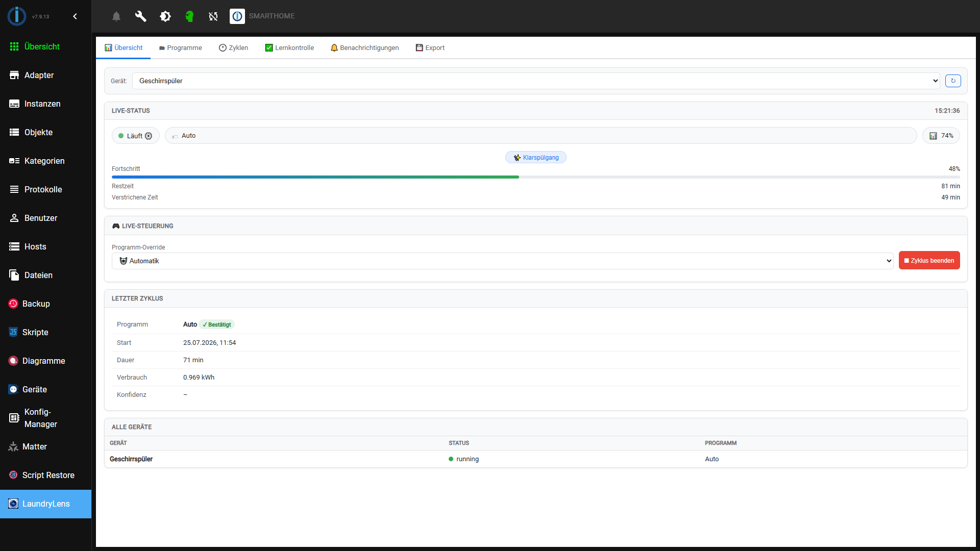Click the wrench settings icon
Viewport: 980px width, 551px height.
[140, 16]
